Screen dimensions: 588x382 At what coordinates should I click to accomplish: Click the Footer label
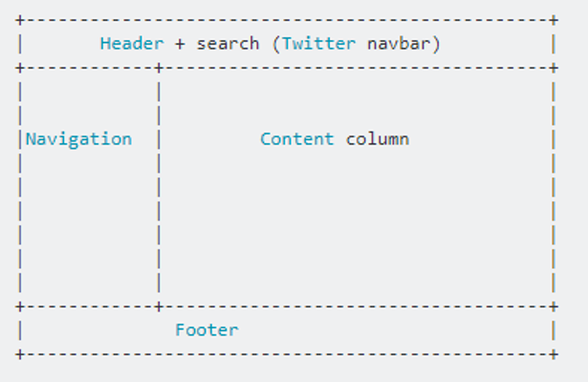[207, 329]
